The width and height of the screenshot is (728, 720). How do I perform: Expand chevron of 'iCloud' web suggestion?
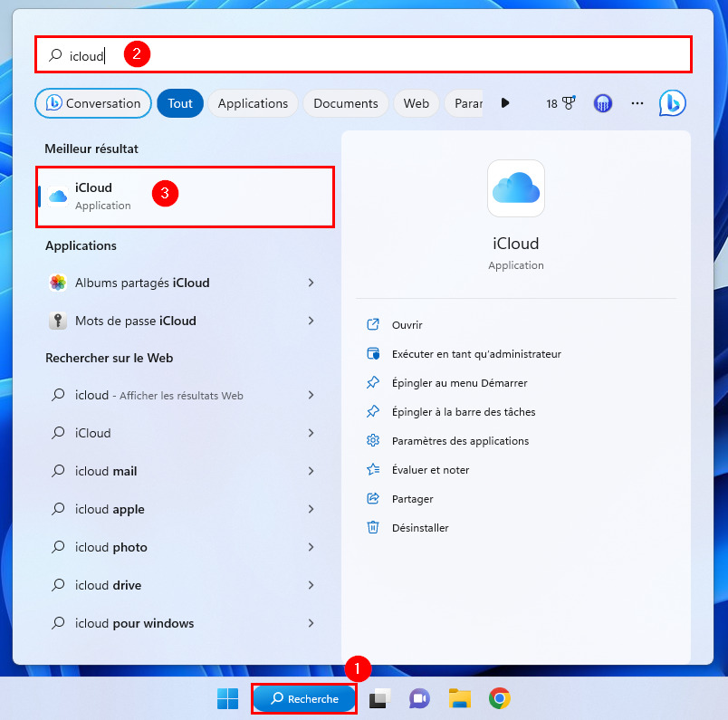point(311,433)
